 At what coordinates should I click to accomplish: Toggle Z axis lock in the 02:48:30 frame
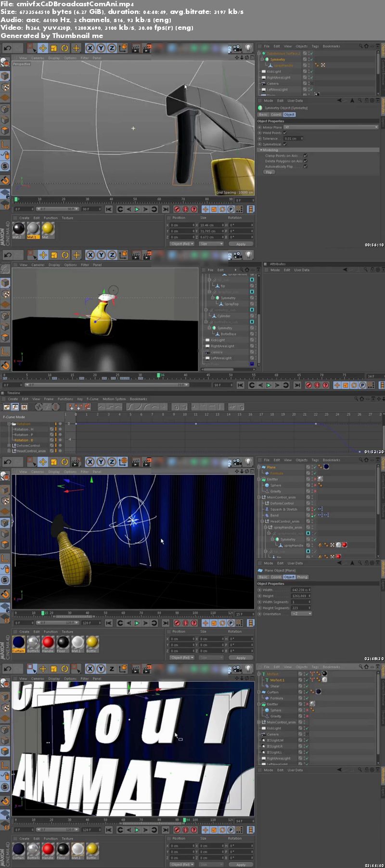click(112, 462)
